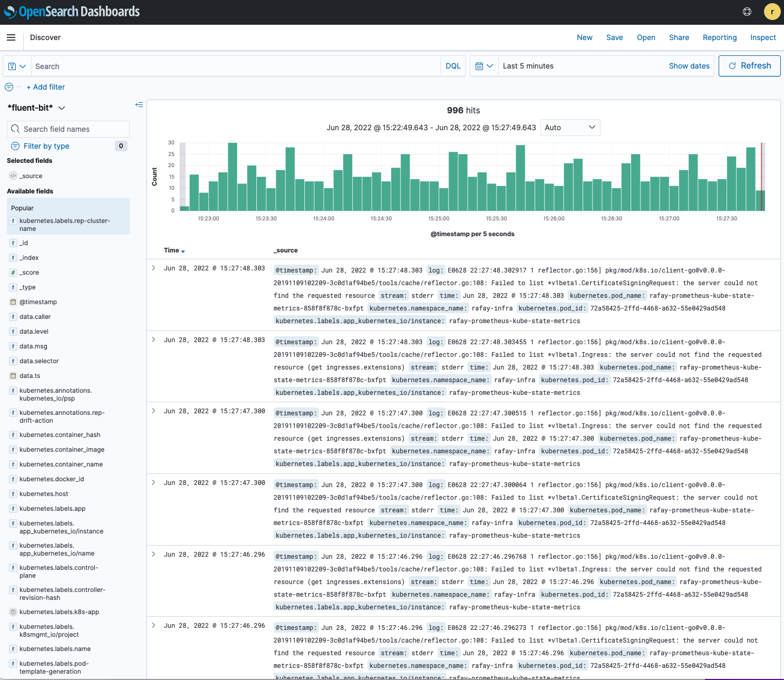Click the @timestamp date type icon
This screenshot has width=784, height=680.
click(x=13, y=302)
